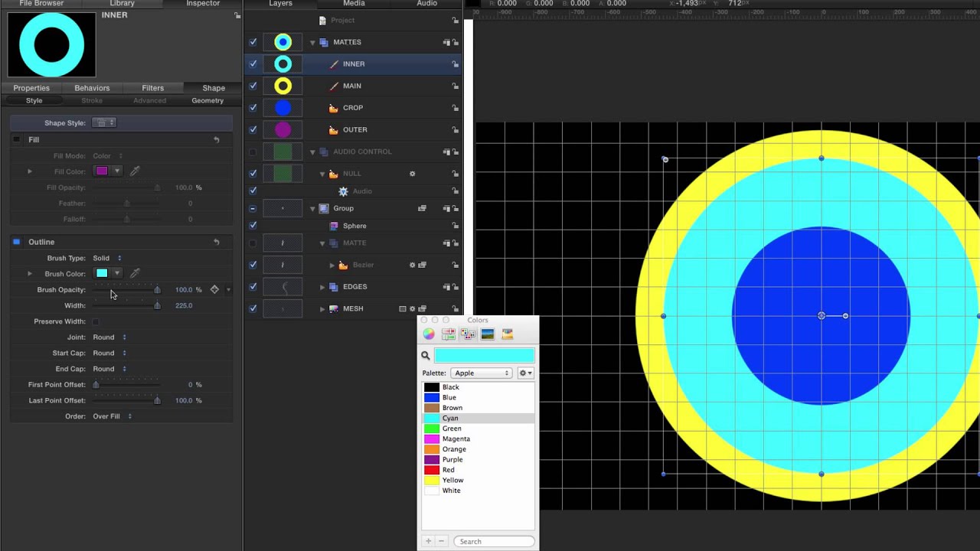
Task: Enable the AUDIO CONTROL group checkbox
Action: pyautogui.click(x=253, y=152)
